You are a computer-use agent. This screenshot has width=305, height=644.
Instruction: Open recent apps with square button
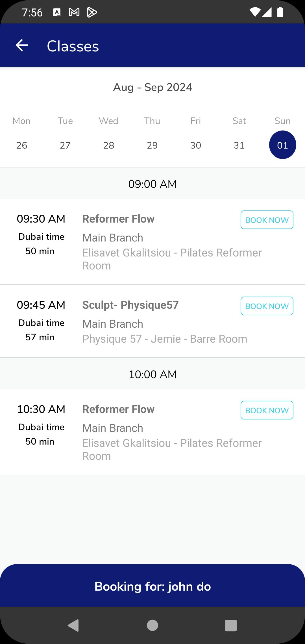pyautogui.click(x=230, y=625)
